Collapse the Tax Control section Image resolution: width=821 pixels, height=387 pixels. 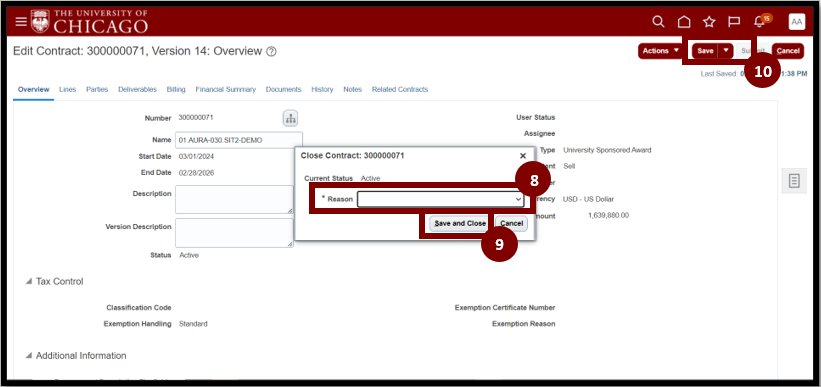(x=29, y=282)
